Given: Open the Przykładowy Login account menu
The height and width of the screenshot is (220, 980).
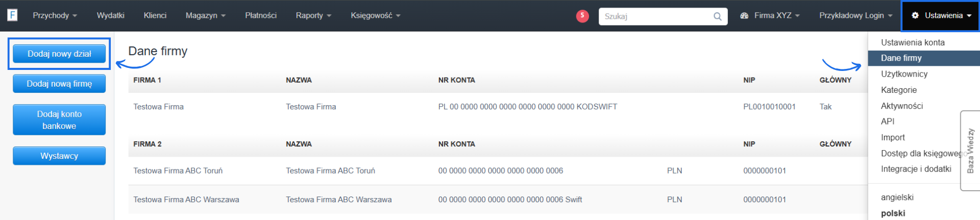Looking at the screenshot, I should coord(855,15).
